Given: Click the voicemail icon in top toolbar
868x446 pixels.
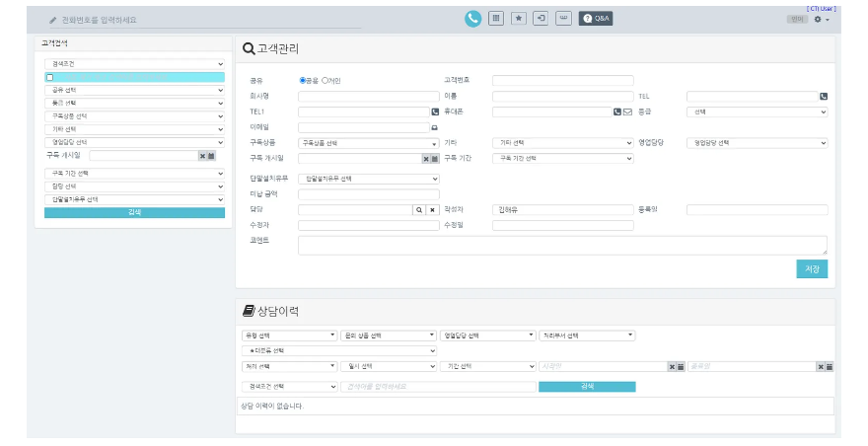Looking at the screenshot, I should point(563,18).
